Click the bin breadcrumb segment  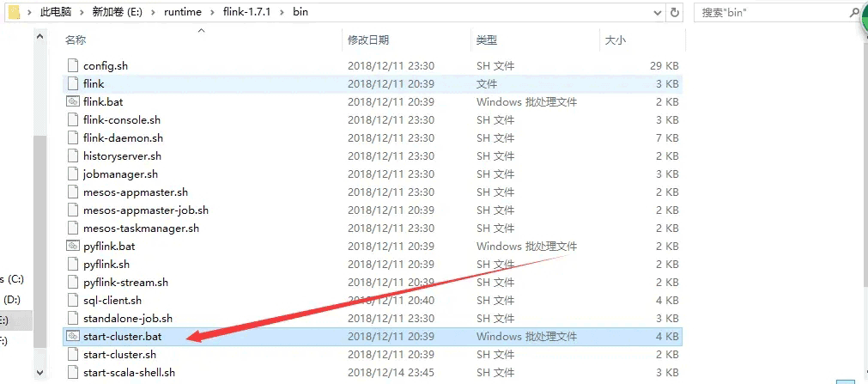300,12
